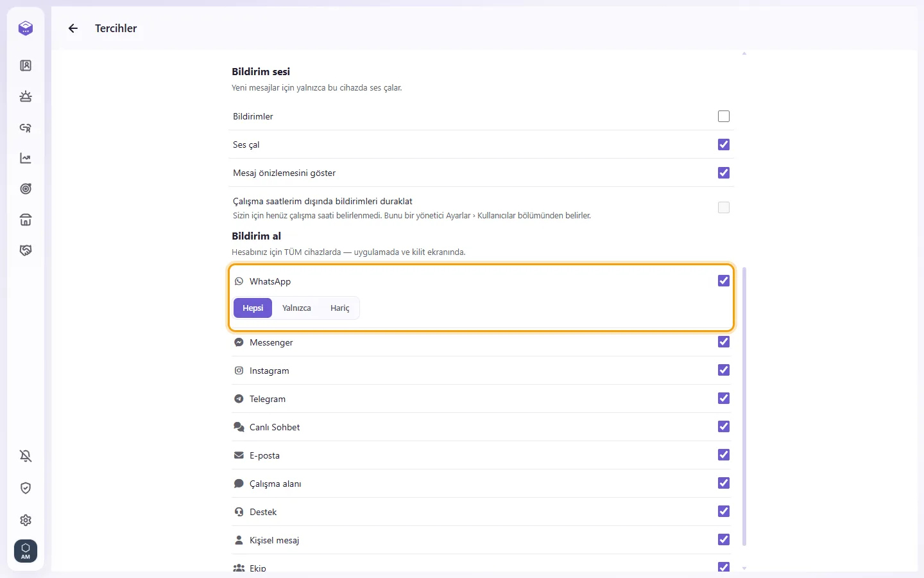Click the Instagram icon in the channel list
Image resolution: width=924 pixels, height=578 pixels.
click(239, 371)
